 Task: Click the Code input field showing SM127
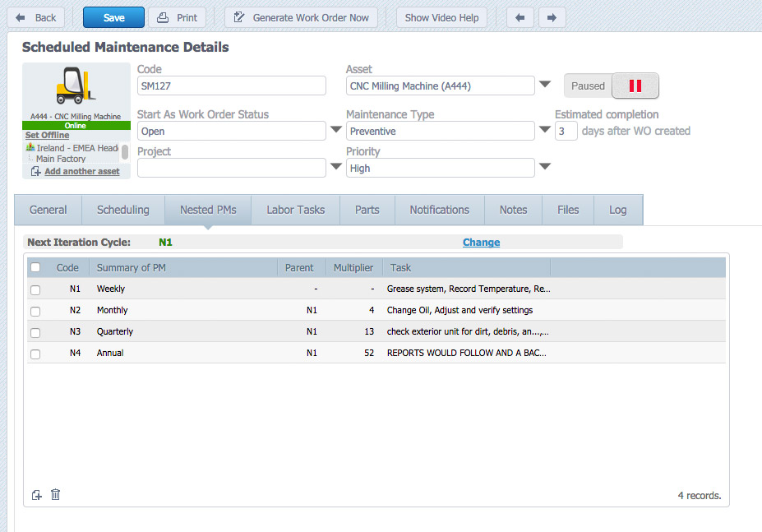point(231,85)
